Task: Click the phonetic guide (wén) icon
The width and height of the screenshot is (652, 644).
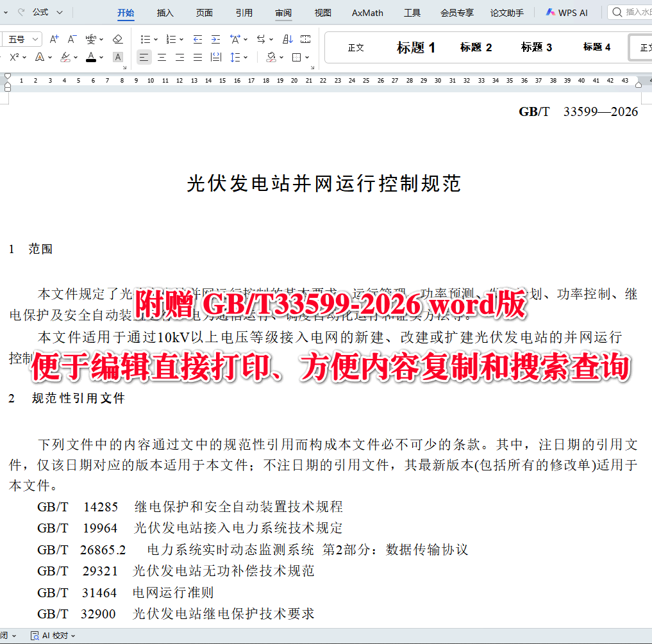Action: tap(90, 40)
